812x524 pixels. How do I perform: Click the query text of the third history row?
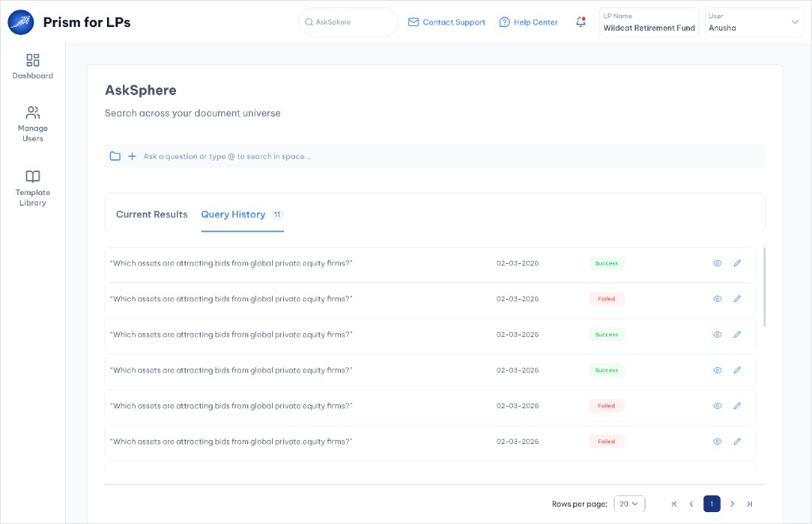click(231, 335)
